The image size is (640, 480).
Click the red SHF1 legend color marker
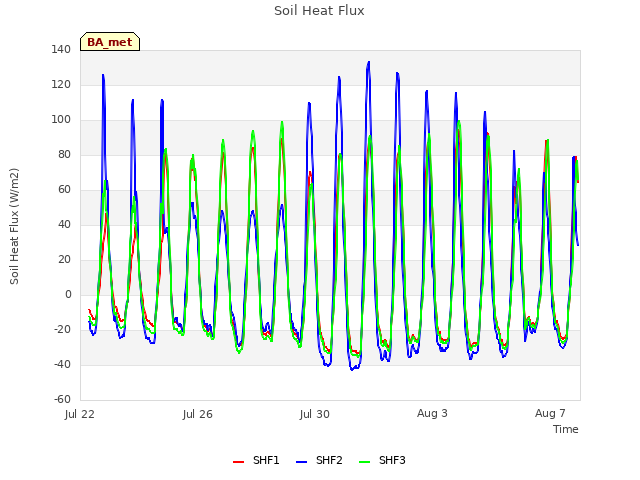tap(238, 462)
